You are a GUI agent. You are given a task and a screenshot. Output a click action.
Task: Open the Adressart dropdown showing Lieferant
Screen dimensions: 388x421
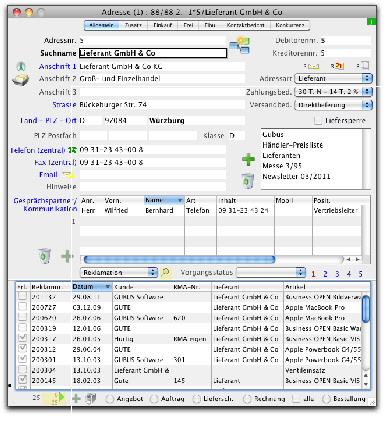[334, 79]
